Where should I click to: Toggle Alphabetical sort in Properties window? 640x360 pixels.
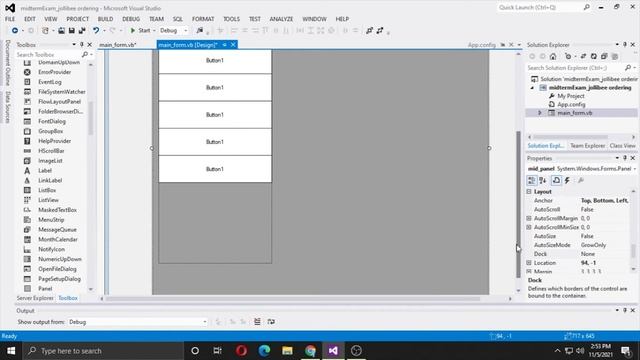pos(542,180)
